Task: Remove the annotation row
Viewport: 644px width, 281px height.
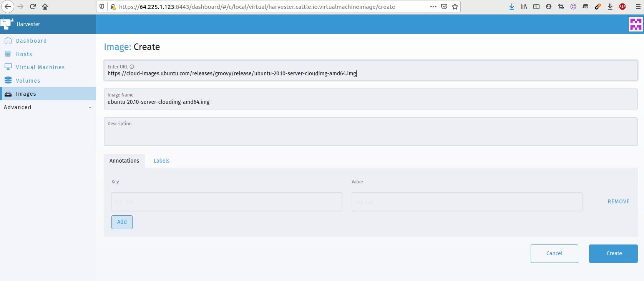Action: click(x=619, y=201)
